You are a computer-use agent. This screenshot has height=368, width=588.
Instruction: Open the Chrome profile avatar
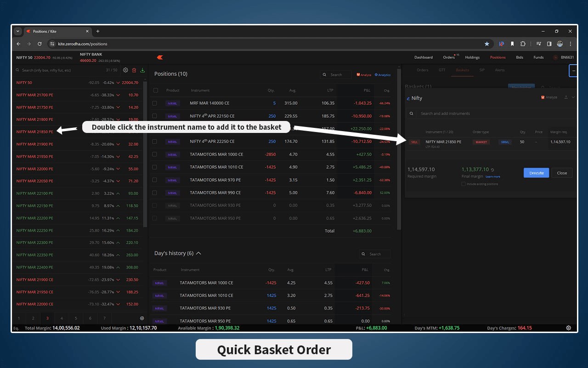(x=560, y=44)
